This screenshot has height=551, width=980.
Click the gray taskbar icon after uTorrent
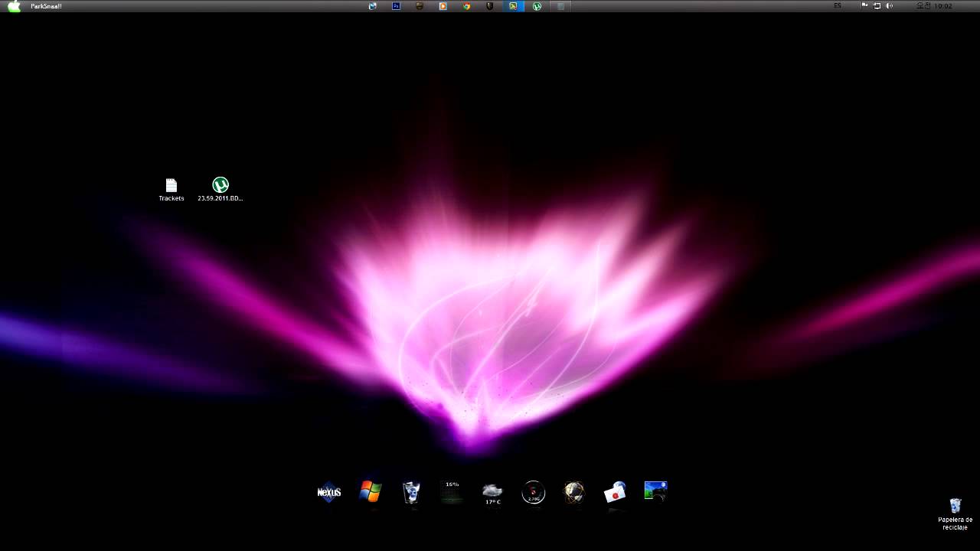[560, 5]
